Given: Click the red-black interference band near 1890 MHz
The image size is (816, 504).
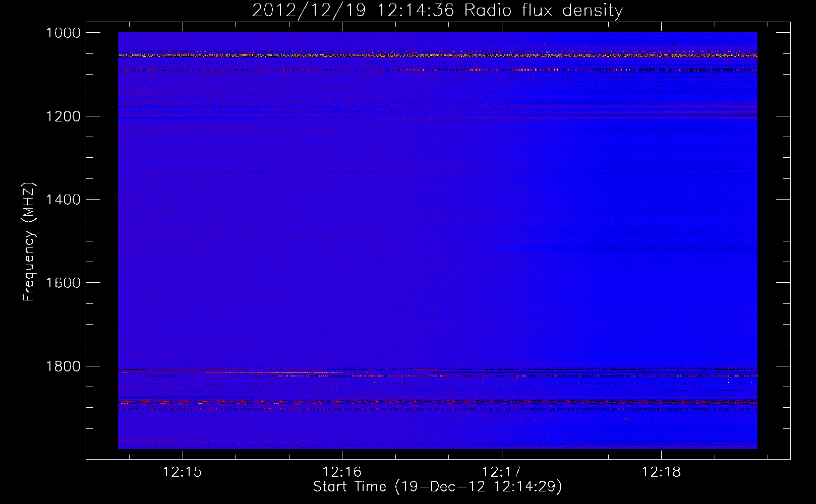Looking at the screenshot, I should pyautogui.click(x=437, y=402).
